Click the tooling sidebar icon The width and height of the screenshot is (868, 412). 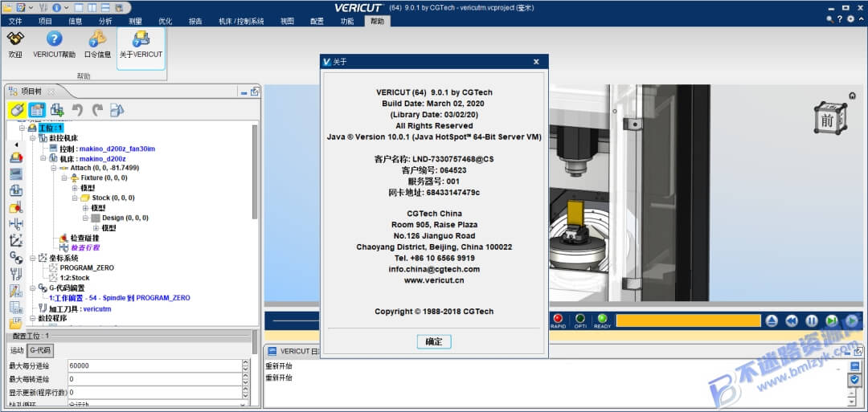point(16,274)
